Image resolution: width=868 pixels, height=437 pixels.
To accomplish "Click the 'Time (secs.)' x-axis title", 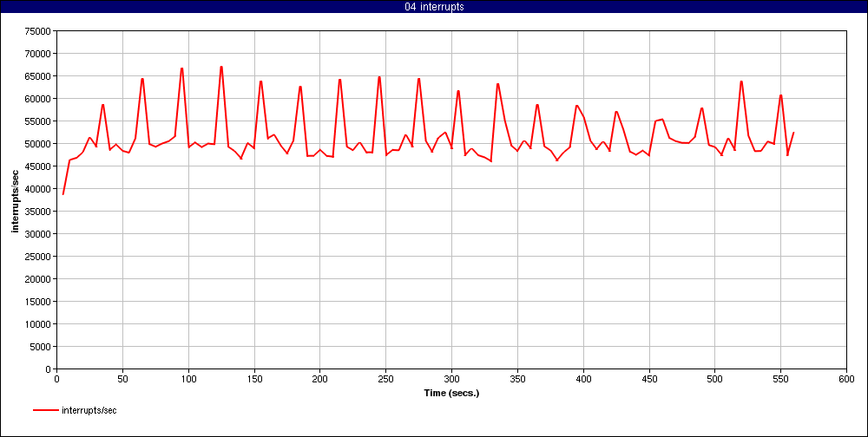I will 450,393.
